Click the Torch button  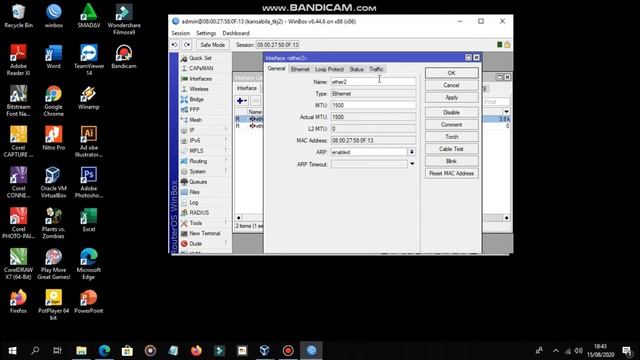pos(451,137)
